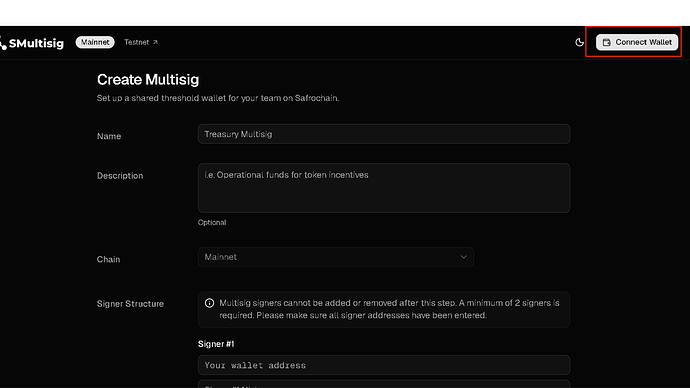Click the Create Multisig heading

[148, 80]
